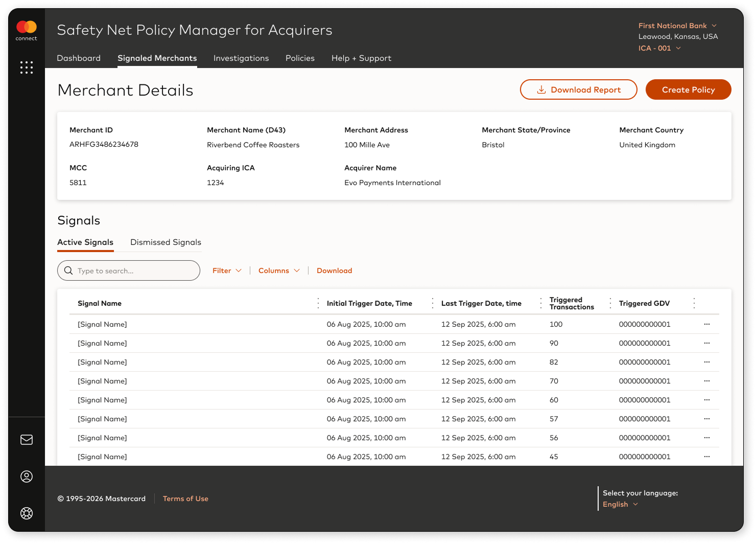Viewport: 756px width, 544px height.
Task: Click the Initial Trigger Date, Time header
Action: tap(369, 303)
